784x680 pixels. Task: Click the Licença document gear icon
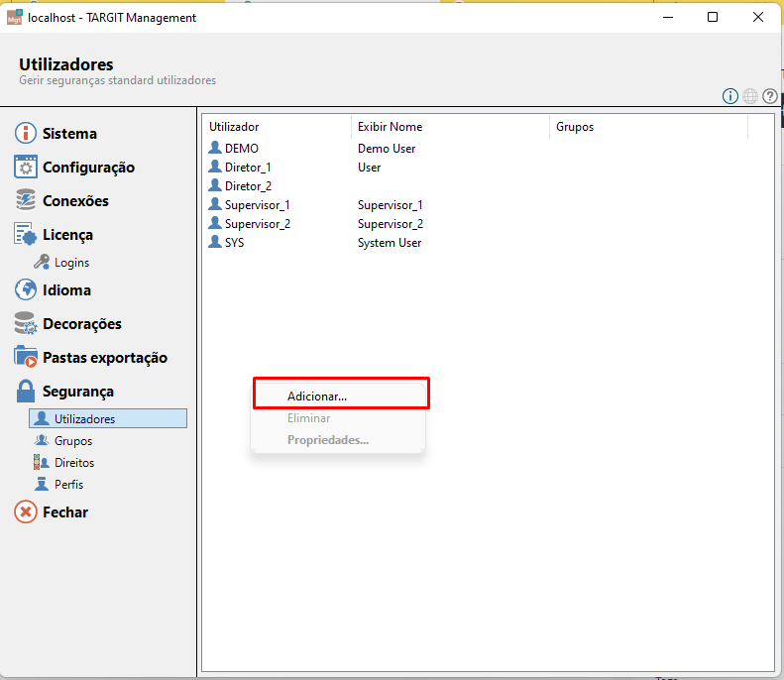coord(25,234)
